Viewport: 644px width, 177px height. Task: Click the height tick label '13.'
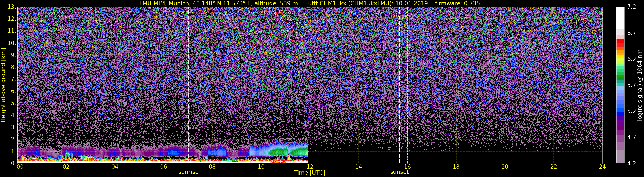pos(12,7)
